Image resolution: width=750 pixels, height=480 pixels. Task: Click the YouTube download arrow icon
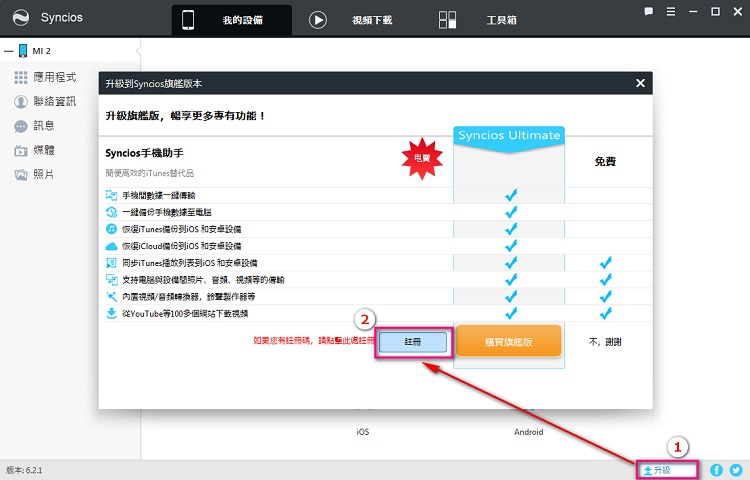[111, 314]
